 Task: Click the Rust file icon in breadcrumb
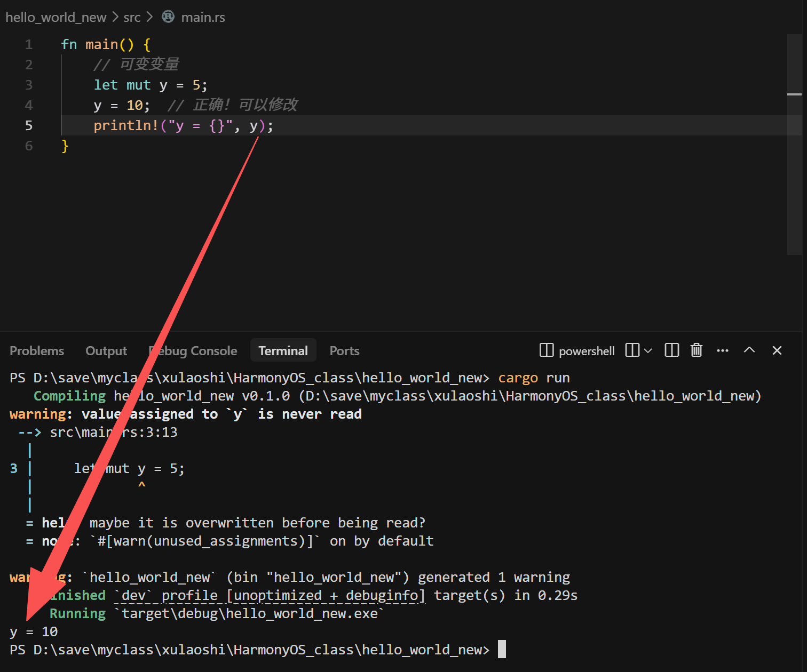168,17
